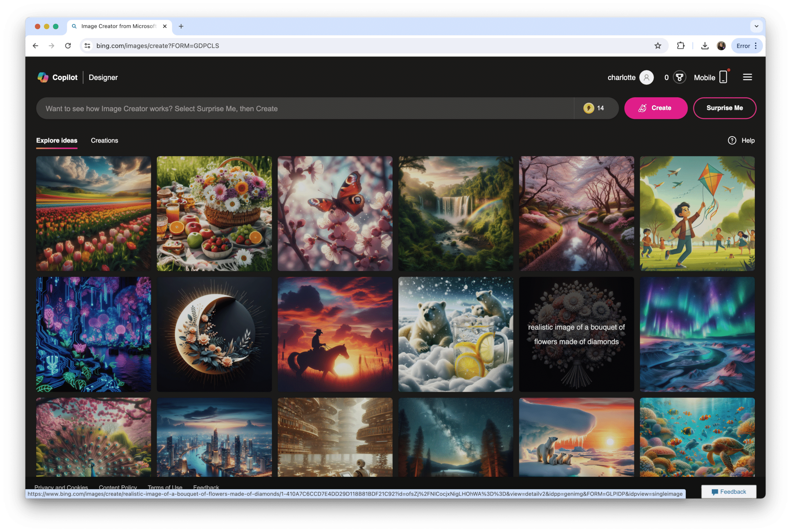Click the browser address bar URL
Viewport: 791px width, 532px height.
pyautogui.click(x=158, y=46)
